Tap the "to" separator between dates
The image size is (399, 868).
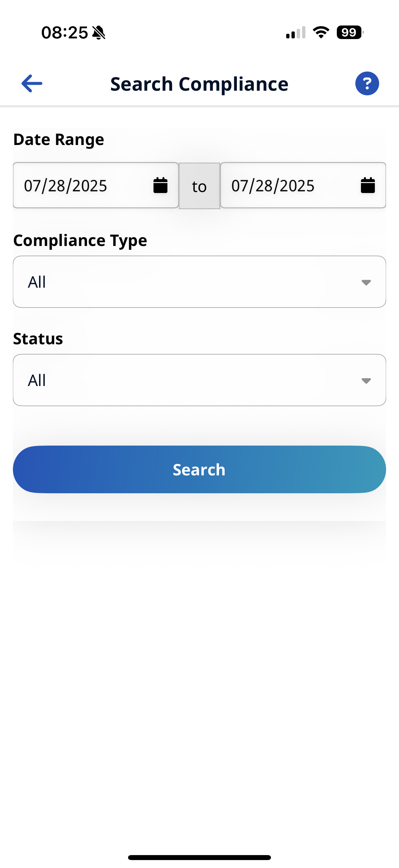[x=199, y=186]
